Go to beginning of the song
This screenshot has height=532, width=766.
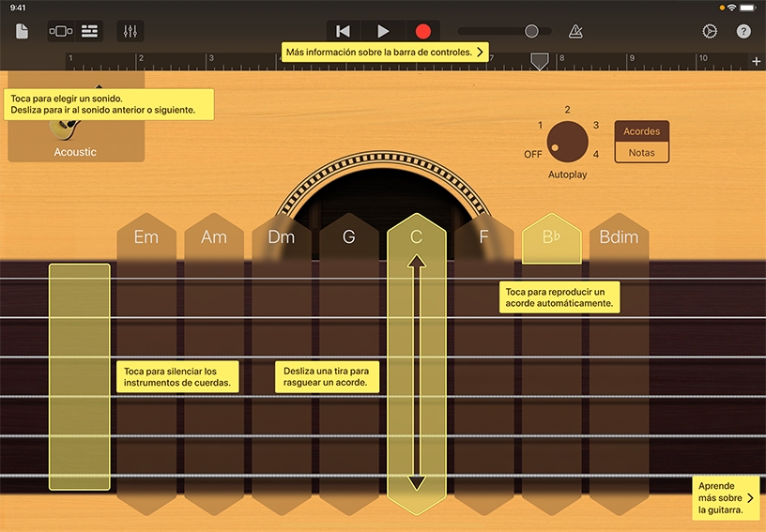[x=343, y=31]
